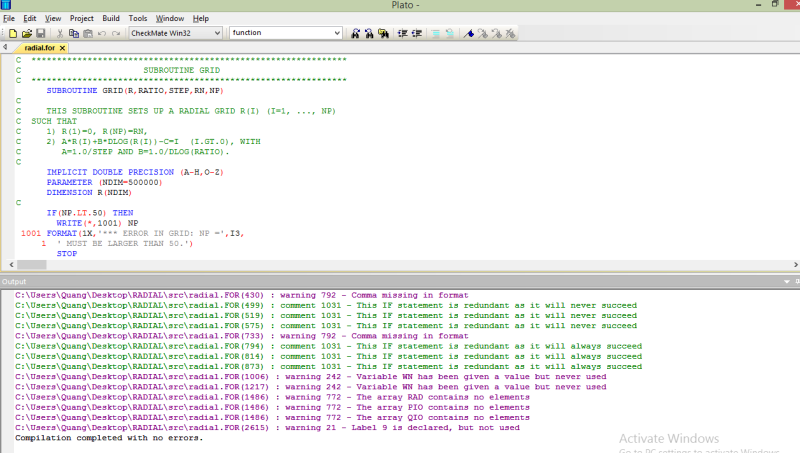Click the radial.FOR(814) comment line
The height and width of the screenshot is (453, 800).
[x=328, y=357]
